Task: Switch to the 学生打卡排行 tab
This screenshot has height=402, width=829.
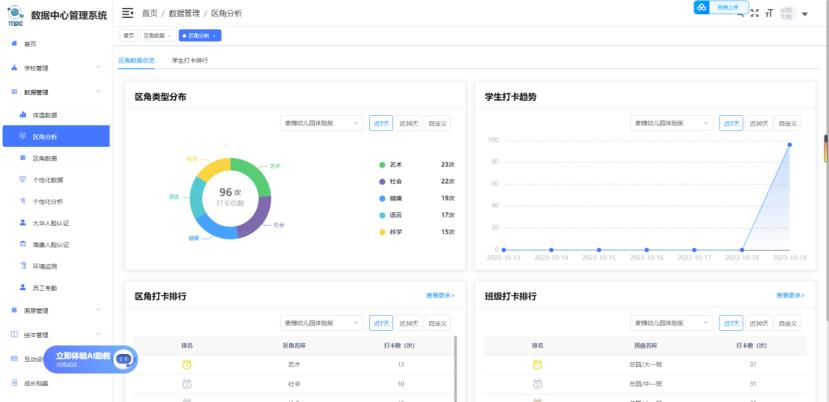Action: click(x=189, y=61)
